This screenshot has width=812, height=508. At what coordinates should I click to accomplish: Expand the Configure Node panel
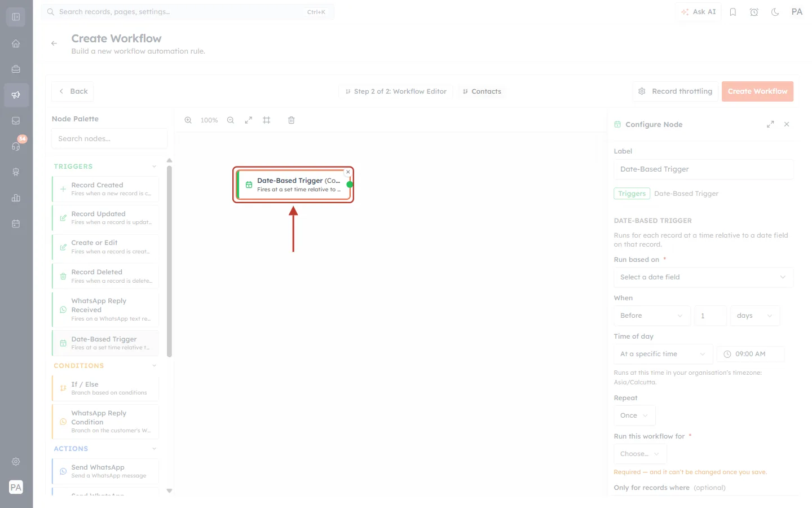(x=770, y=124)
